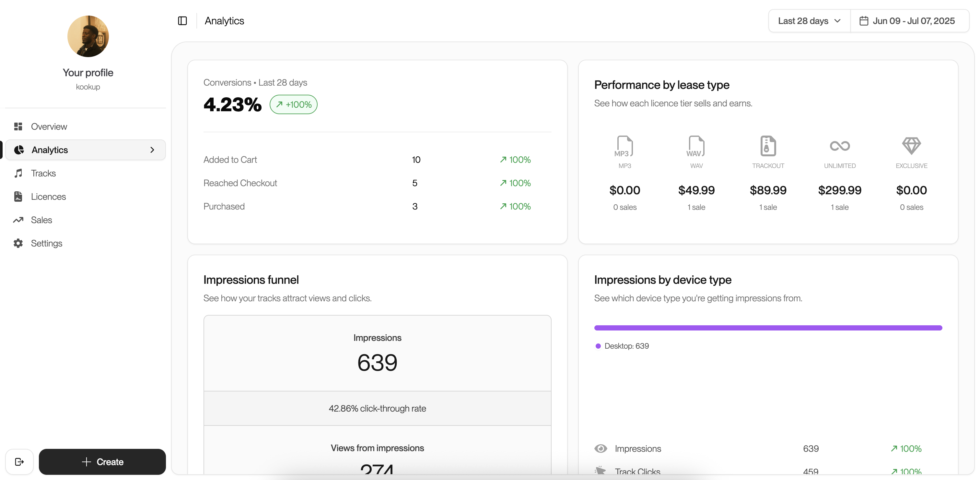The height and width of the screenshot is (480, 980).
Task: Click the Purchased row label
Action: click(x=224, y=206)
